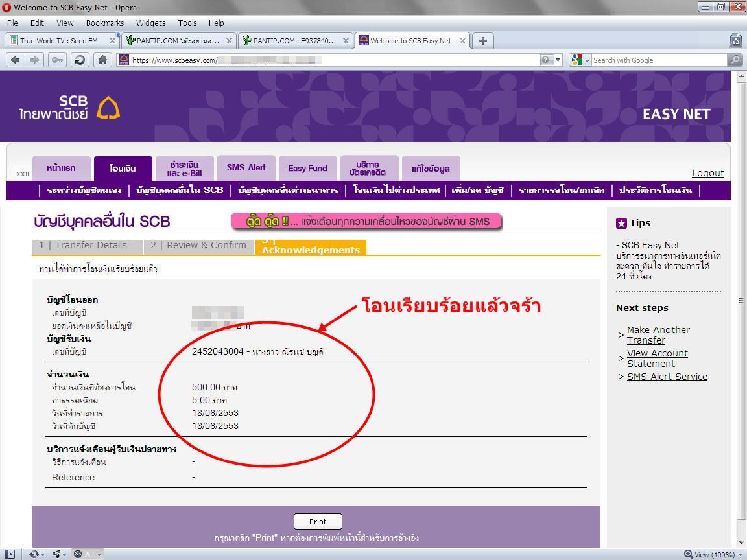Click the SCB ไทยพาณิชย์ logo
747x560 pixels.
pyautogui.click(x=69, y=108)
